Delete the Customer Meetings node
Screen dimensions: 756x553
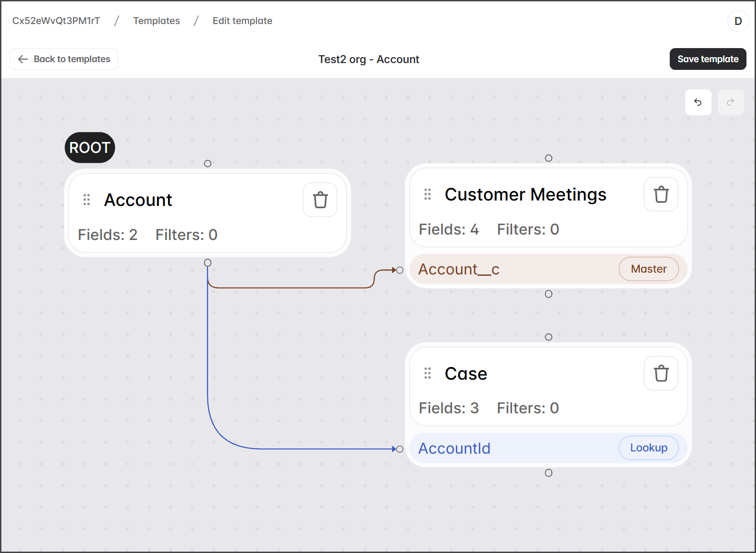tap(661, 194)
